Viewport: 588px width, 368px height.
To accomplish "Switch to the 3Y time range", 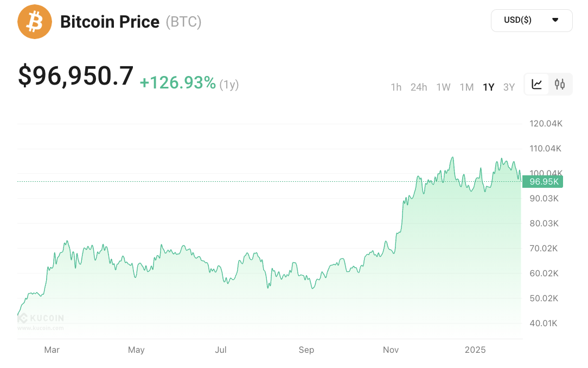I will coord(509,87).
